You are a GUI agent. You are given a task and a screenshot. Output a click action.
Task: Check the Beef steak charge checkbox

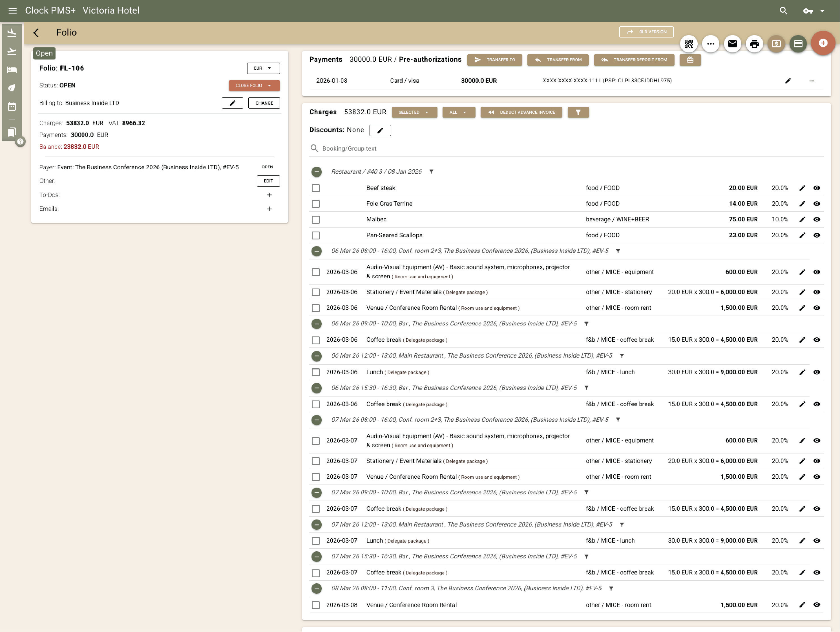[316, 188]
